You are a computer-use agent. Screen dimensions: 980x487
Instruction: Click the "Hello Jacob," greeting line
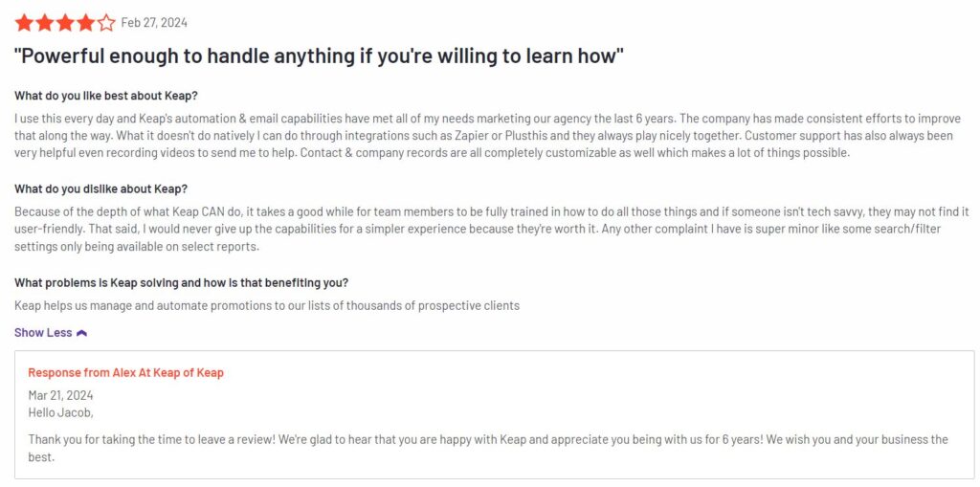(x=60, y=412)
